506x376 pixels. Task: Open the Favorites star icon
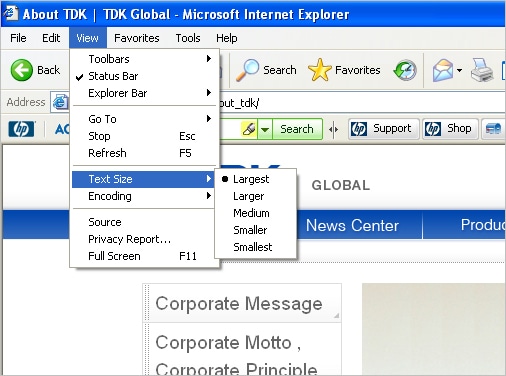tap(320, 70)
